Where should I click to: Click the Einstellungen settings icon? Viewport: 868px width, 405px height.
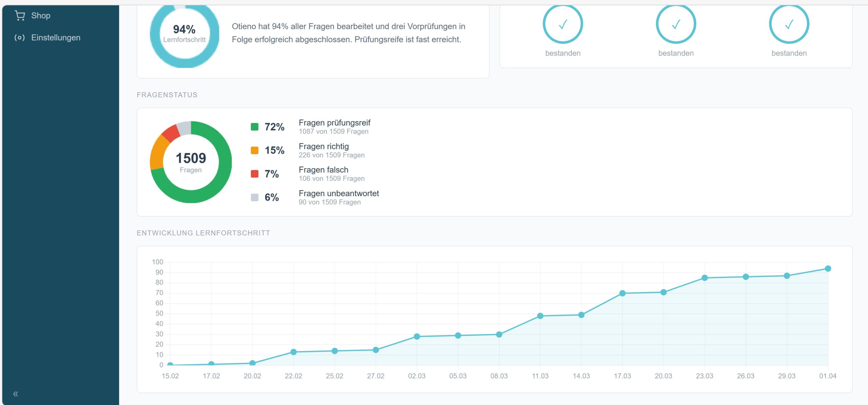tap(19, 38)
